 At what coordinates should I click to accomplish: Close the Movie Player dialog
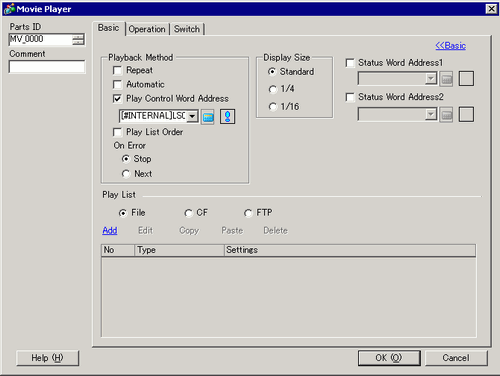[x=491, y=9]
